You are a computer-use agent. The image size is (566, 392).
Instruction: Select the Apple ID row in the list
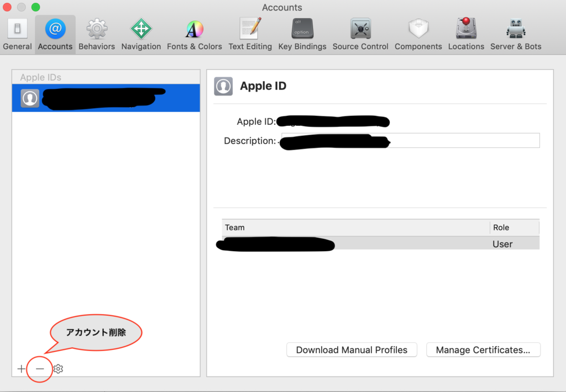click(106, 98)
